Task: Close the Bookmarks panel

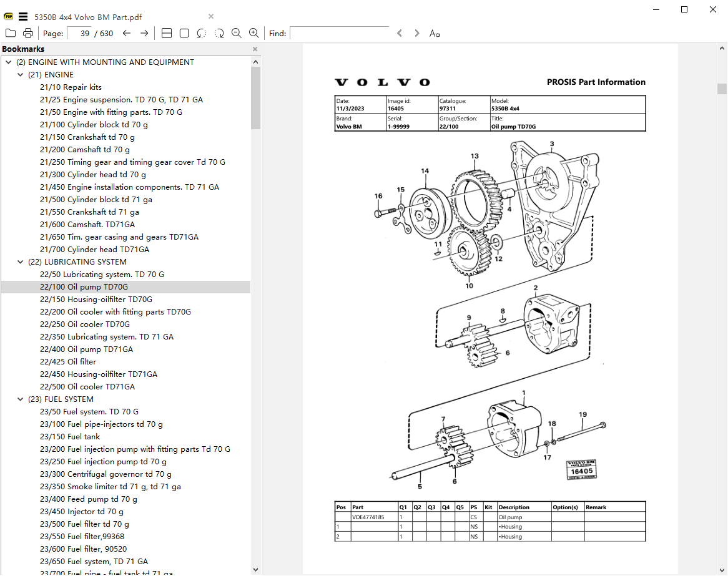Action: coord(255,49)
